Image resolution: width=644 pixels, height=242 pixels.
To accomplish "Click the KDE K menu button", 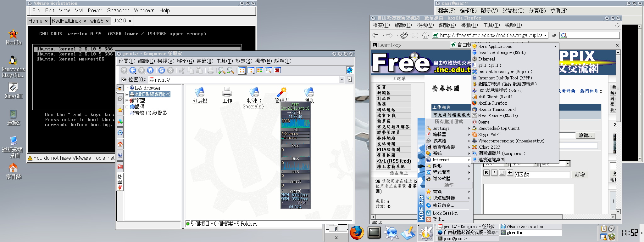I will [x=426, y=233].
